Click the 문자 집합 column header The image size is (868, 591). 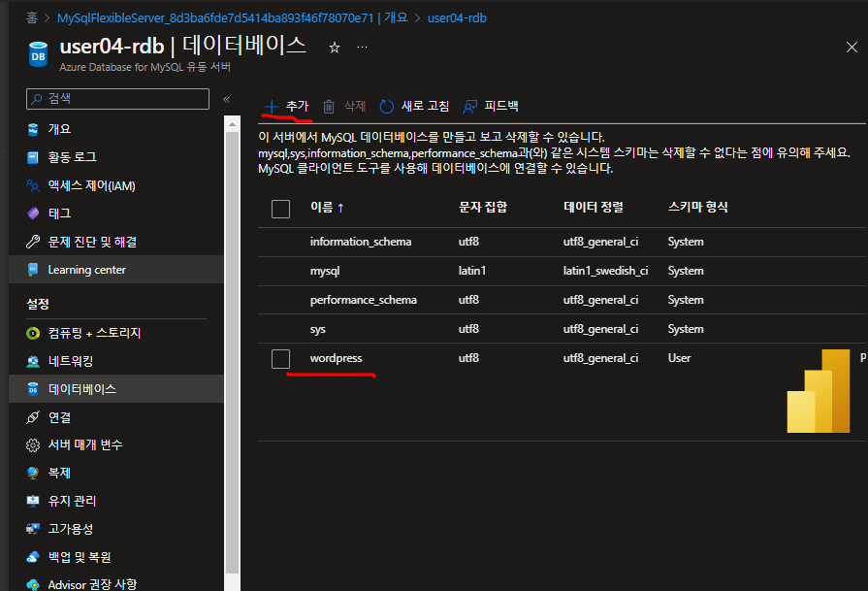(x=483, y=207)
